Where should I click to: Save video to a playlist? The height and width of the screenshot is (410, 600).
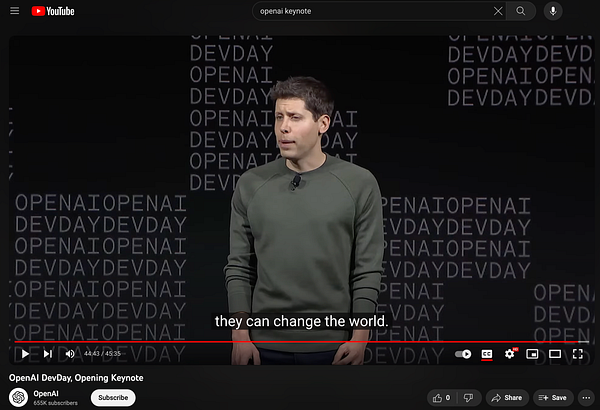coord(553,398)
